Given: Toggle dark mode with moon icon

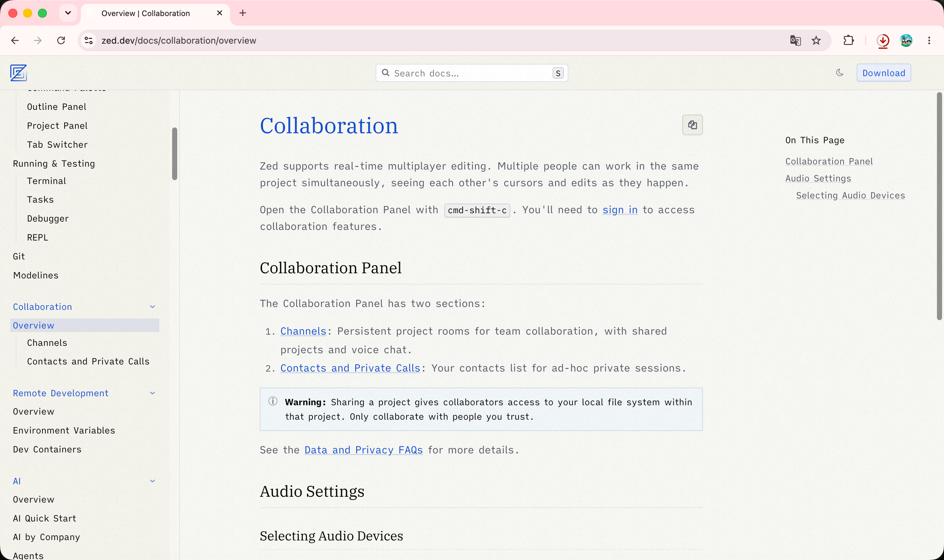Looking at the screenshot, I should pos(840,73).
